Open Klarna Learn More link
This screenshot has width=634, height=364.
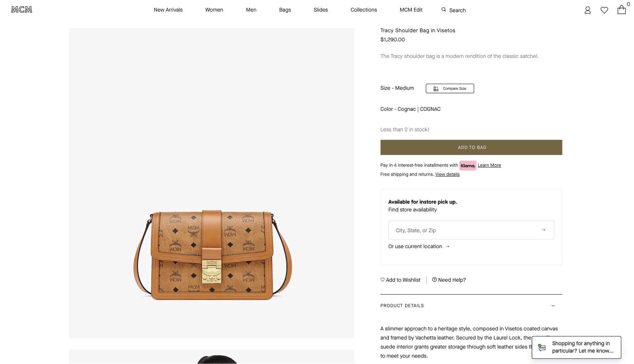[489, 165]
